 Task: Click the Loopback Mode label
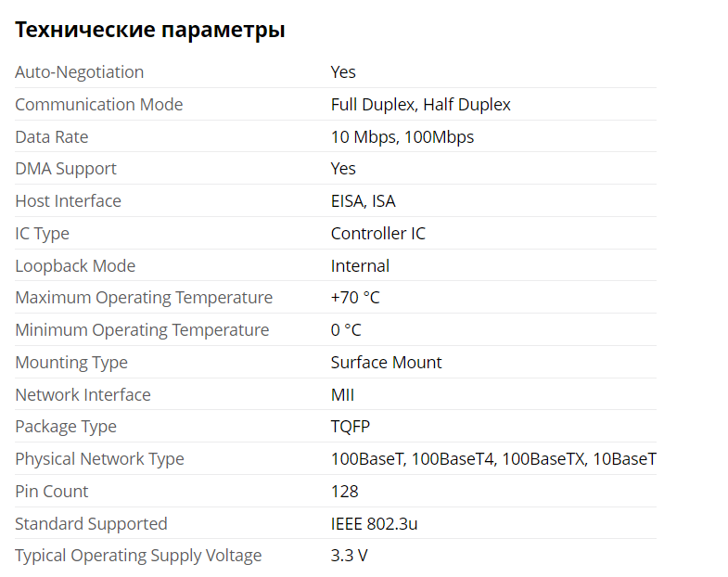(x=75, y=266)
